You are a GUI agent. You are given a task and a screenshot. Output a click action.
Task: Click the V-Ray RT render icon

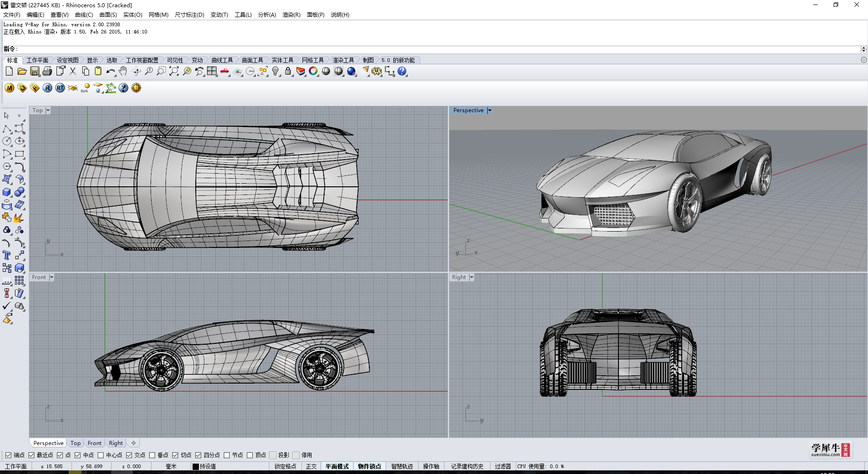click(x=60, y=88)
